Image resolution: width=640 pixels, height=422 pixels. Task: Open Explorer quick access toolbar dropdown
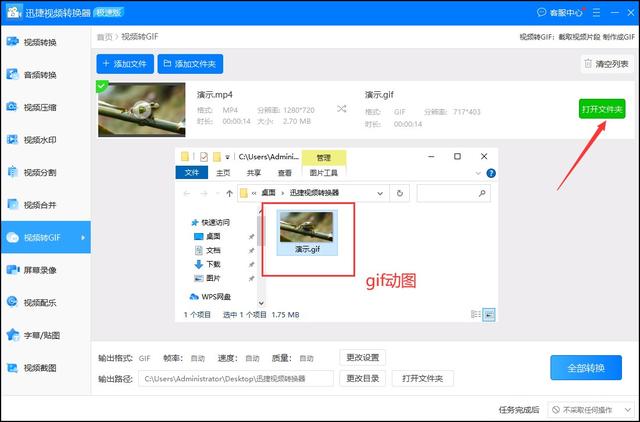click(x=227, y=157)
